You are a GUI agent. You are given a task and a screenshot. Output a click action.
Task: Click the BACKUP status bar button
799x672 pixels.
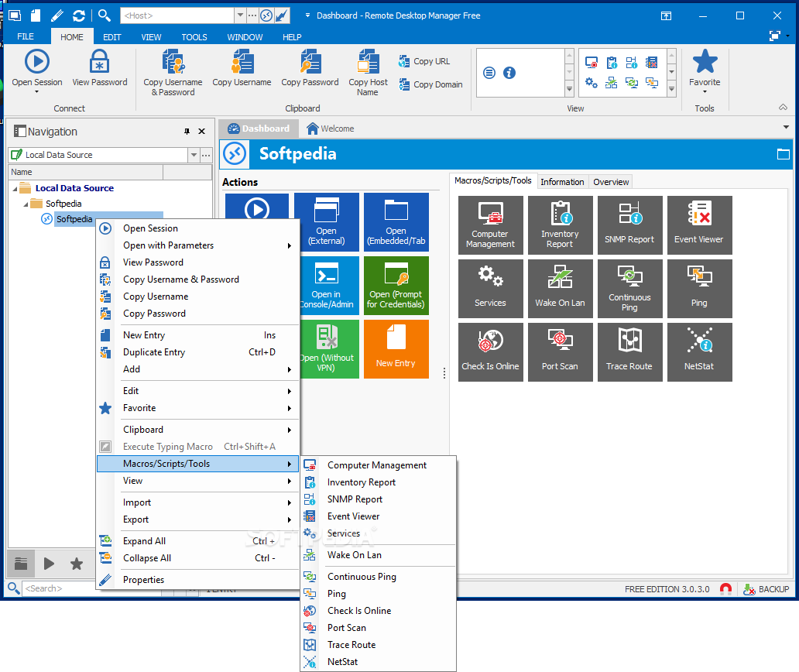click(766, 589)
